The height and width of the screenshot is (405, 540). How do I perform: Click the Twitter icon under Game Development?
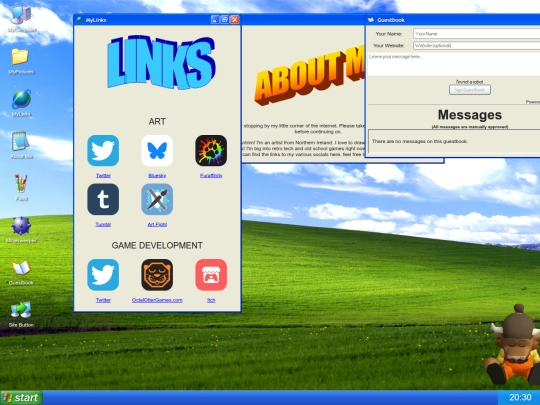pos(103,275)
